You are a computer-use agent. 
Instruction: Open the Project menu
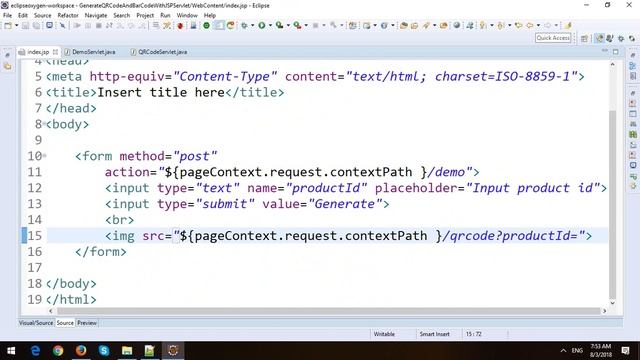145,16
